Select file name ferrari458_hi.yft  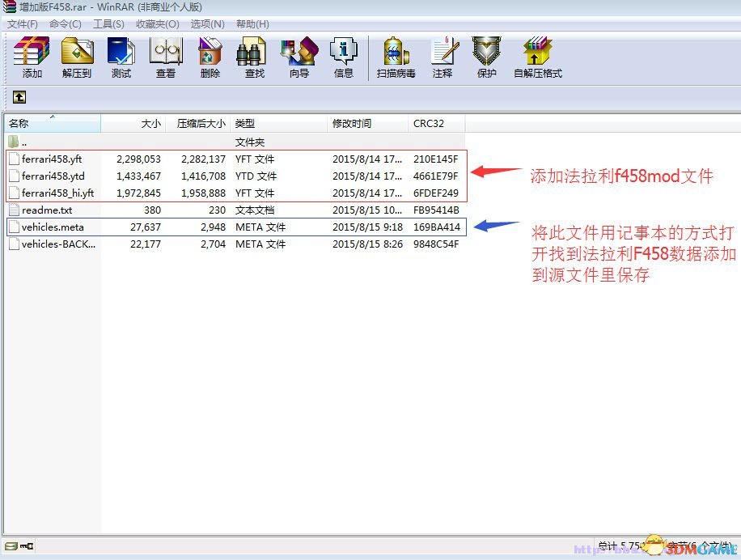point(57,193)
